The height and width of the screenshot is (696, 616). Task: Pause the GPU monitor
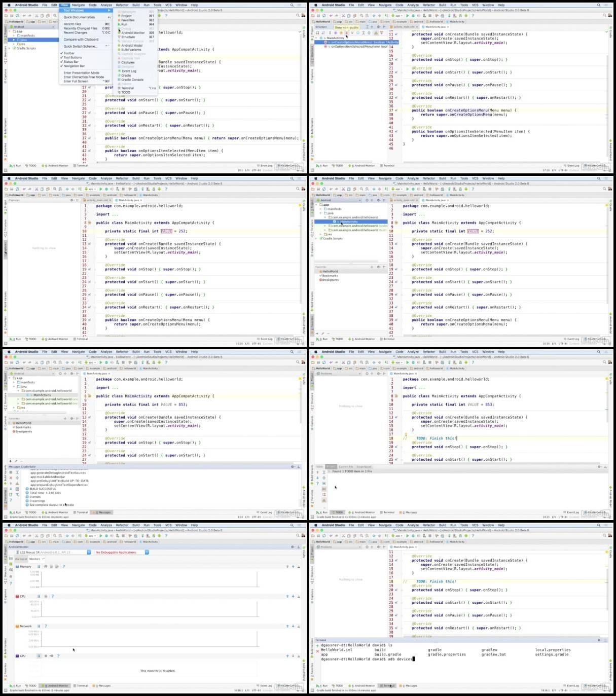point(39,656)
